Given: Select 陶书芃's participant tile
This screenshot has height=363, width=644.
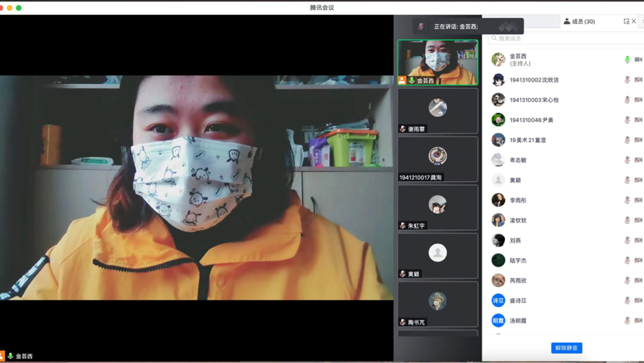Looking at the screenshot, I should (437, 303).
